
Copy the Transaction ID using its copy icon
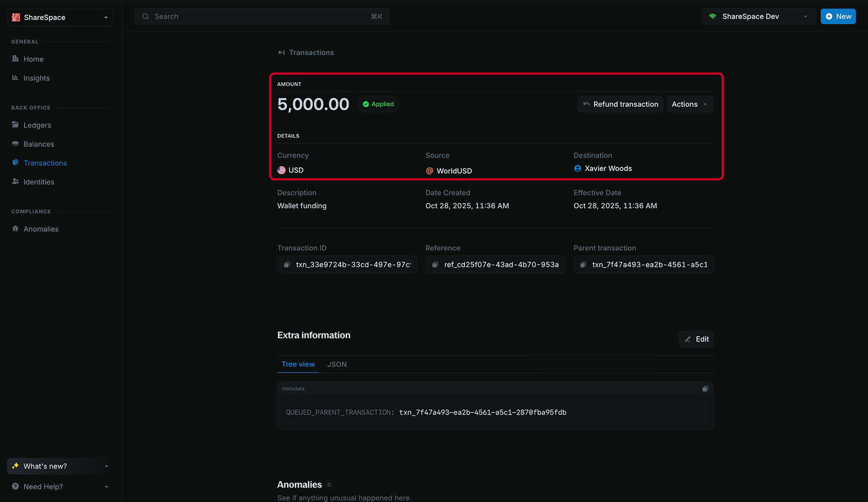(287, 265)
